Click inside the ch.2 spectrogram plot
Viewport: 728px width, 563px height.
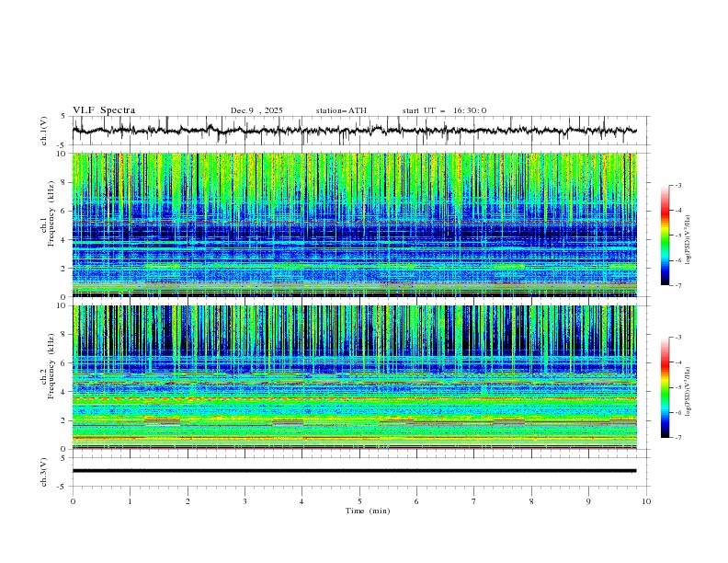pyautogui.click(x=358, y=377)
